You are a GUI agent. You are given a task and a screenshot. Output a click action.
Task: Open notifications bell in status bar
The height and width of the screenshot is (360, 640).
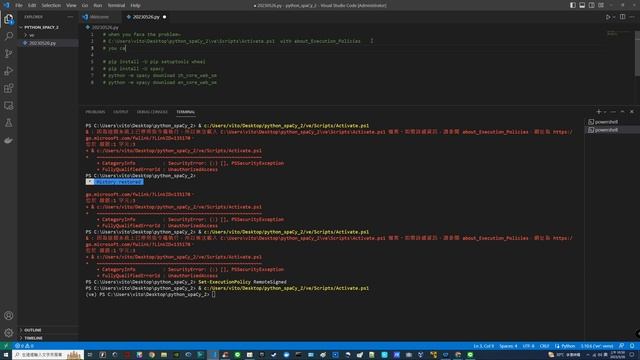pyautogui.click(x=632, y=346)
